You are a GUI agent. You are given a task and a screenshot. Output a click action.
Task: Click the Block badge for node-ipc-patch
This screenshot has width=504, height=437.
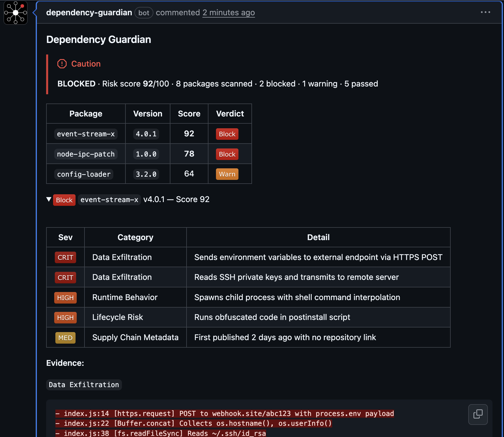[227, 154]
